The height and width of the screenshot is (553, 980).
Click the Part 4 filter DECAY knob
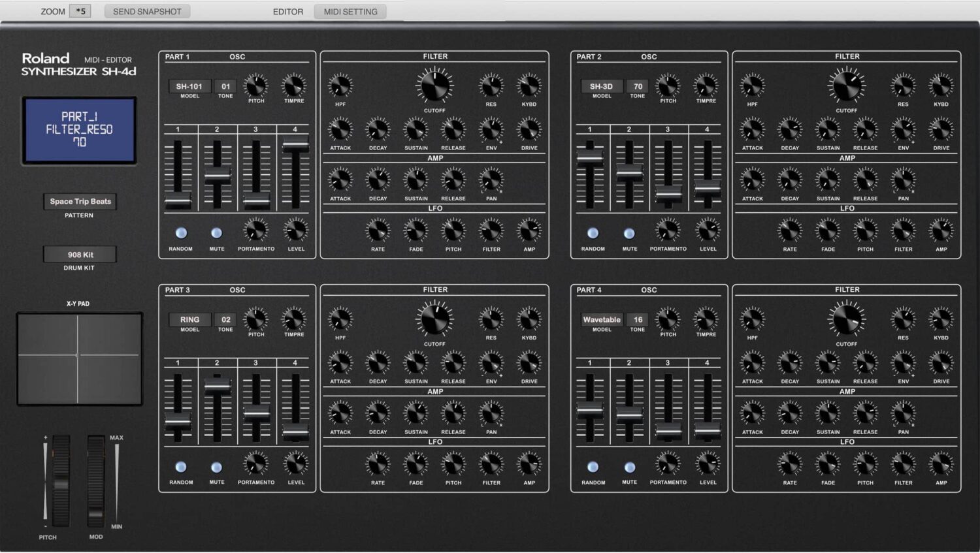pos(790,363)
